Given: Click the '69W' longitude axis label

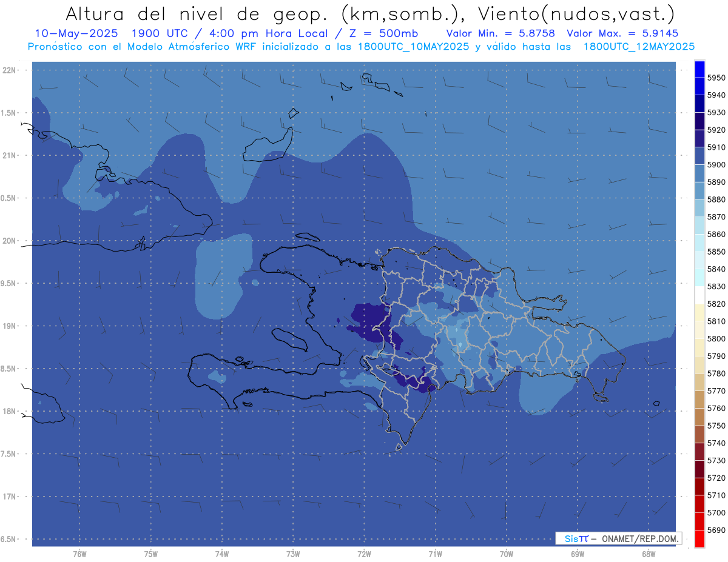Looking at the screenshot, I should point(578,554).
